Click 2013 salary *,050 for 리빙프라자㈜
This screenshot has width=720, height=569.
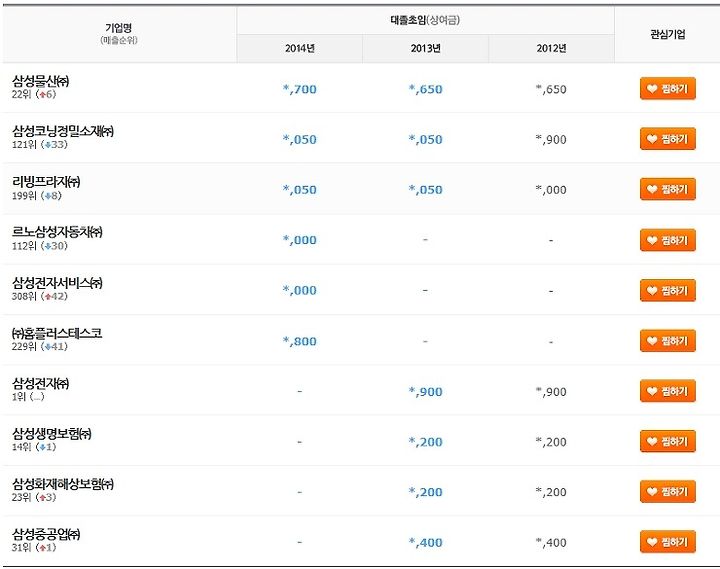[426, 190]
